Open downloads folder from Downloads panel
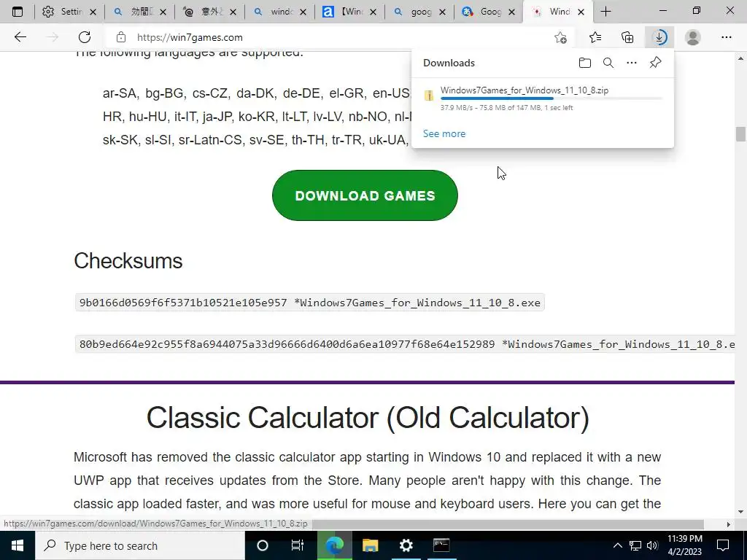The image size is (747, 560). [585, 63]
